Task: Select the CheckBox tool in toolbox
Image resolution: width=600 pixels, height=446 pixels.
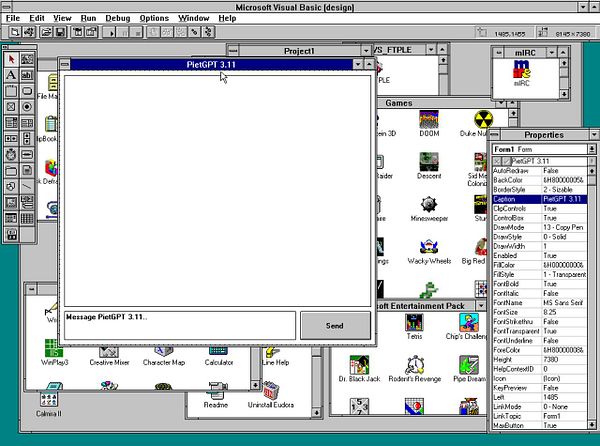Action: tap(11, 107)
